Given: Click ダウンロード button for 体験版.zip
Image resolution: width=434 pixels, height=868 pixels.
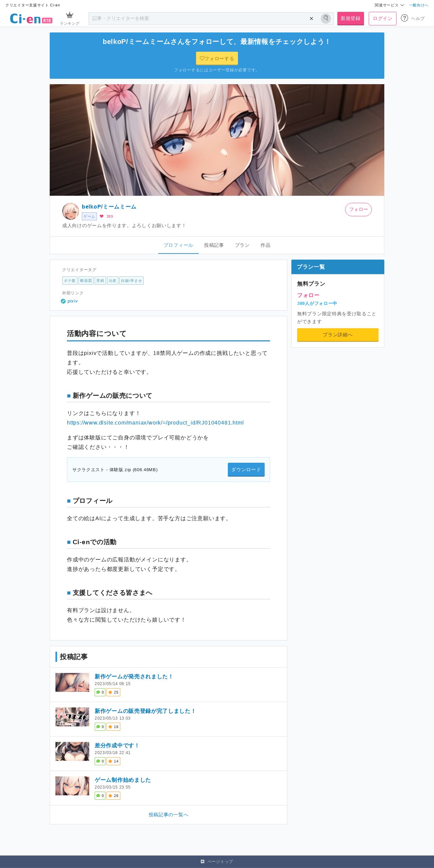Looking at the screenshot, I should click(x=246, y=469).
